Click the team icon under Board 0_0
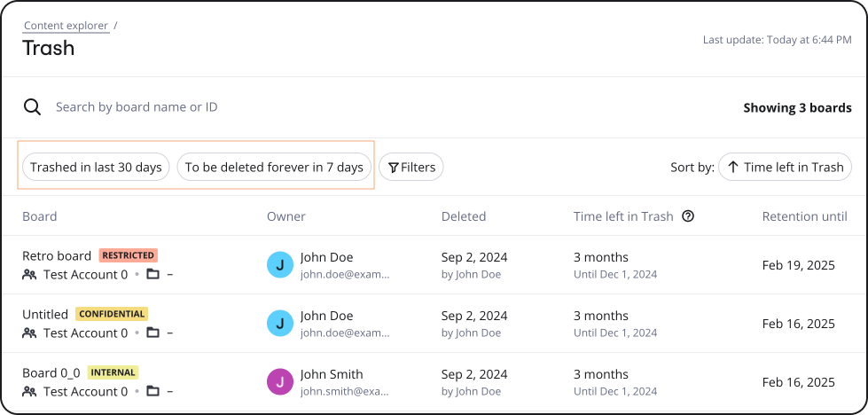Screen dimensions: 868x415 click(29, 392)
